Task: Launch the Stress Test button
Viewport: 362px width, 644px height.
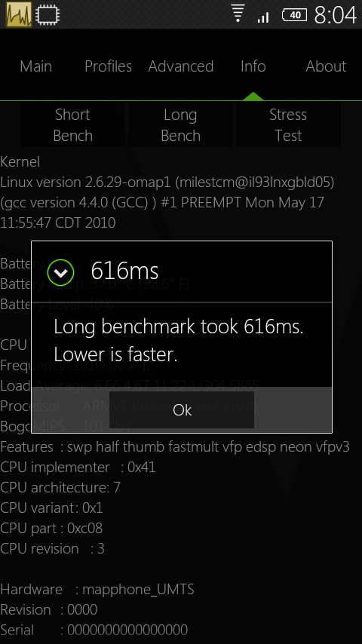Action: point(288,125)
